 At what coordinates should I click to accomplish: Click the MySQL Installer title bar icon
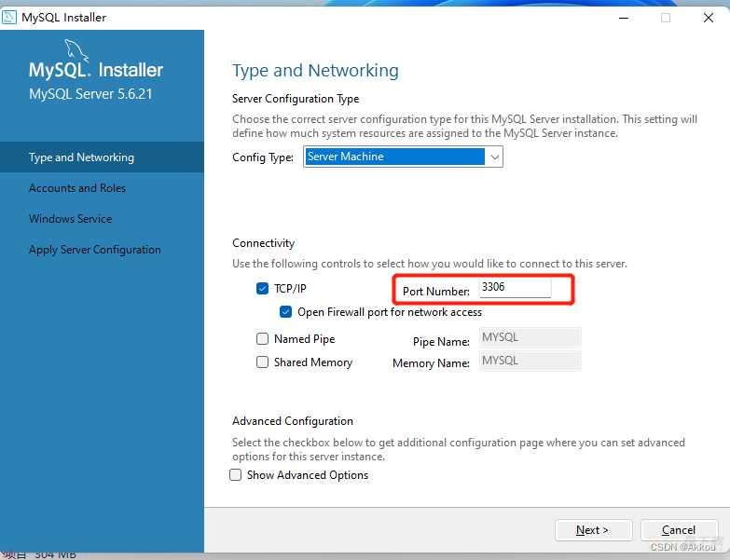(8, 18)
